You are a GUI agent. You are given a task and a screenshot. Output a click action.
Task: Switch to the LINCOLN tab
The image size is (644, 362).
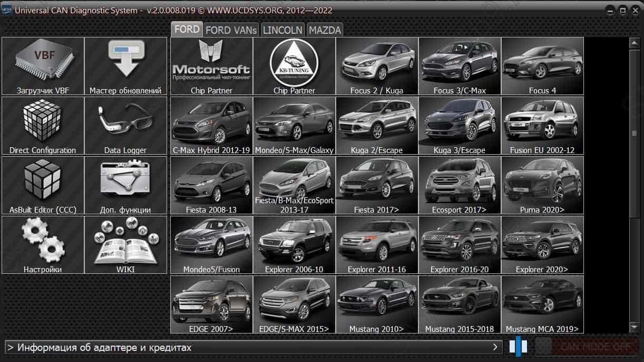[282, 30]
